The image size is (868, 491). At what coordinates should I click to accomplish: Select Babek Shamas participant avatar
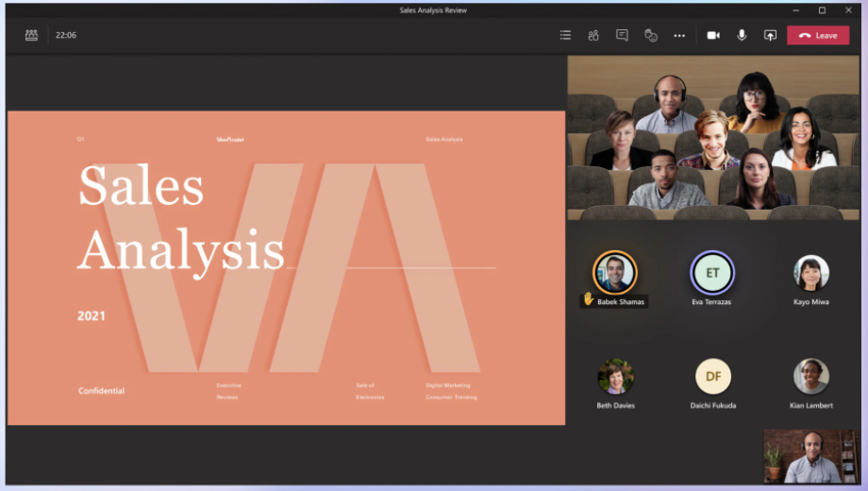click(x=614, y=273)
